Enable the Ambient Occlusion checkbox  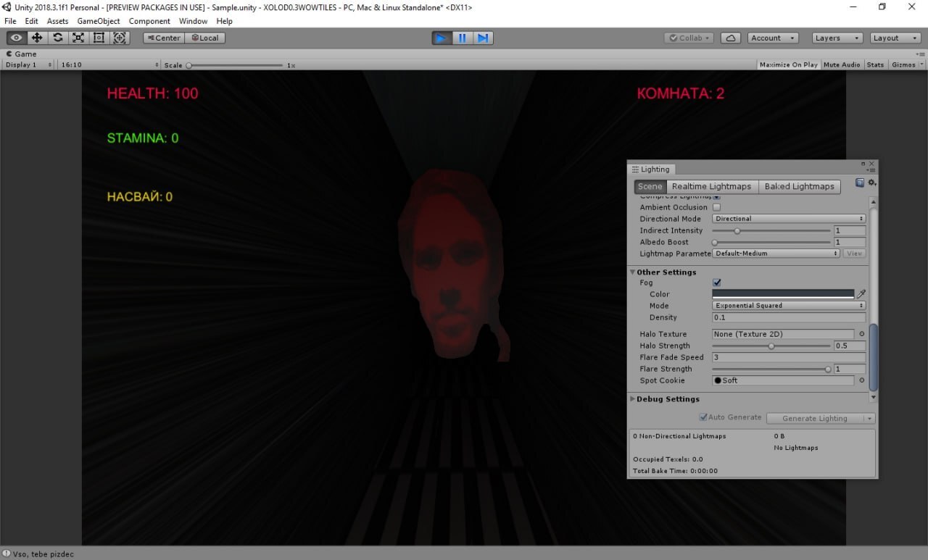[717, 207]
